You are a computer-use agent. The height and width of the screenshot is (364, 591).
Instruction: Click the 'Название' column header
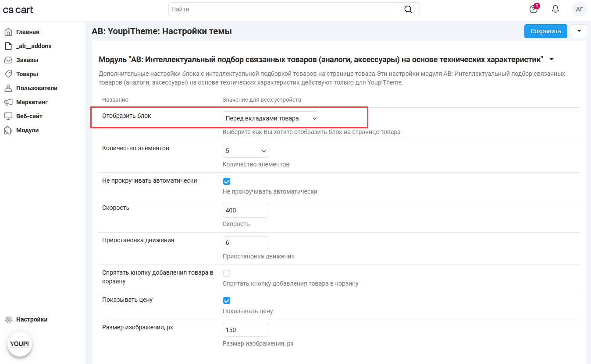[x=115, y=100]
